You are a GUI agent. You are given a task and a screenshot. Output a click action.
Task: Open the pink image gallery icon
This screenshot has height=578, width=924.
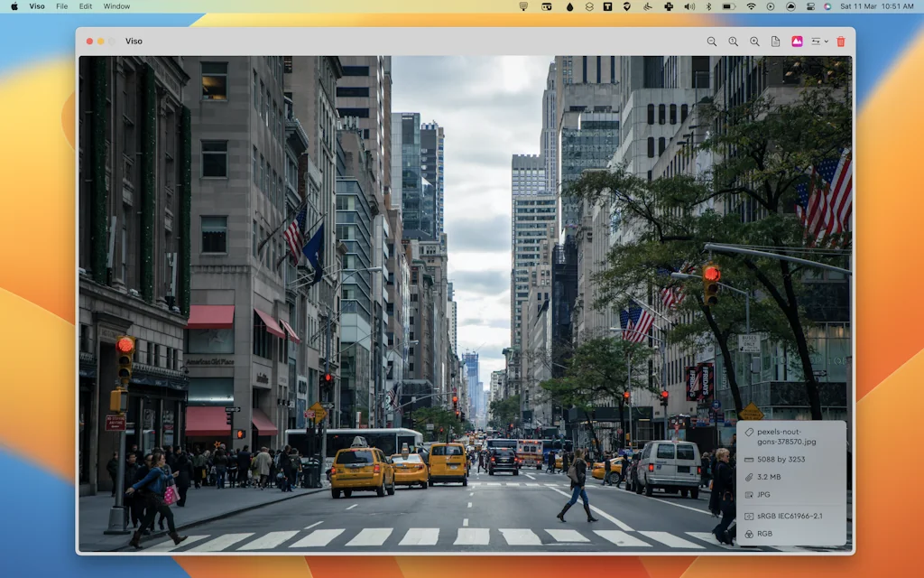coord(798,41)
